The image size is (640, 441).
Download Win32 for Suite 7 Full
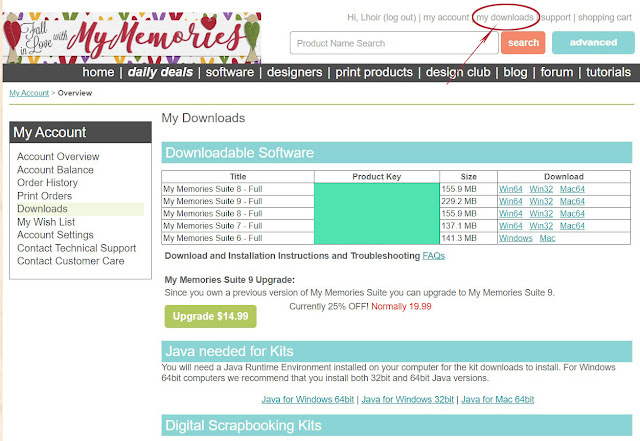click(x=541, y=226)
